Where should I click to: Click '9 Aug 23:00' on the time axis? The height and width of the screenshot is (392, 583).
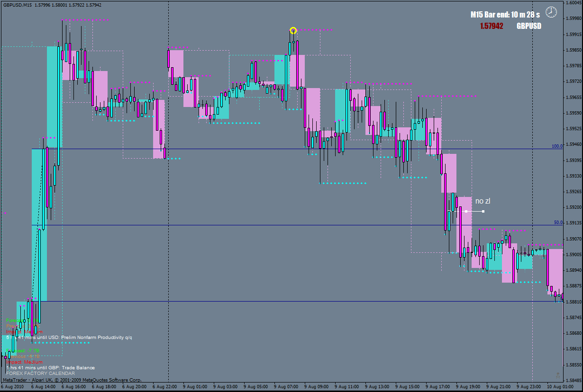tap(528, 386)
